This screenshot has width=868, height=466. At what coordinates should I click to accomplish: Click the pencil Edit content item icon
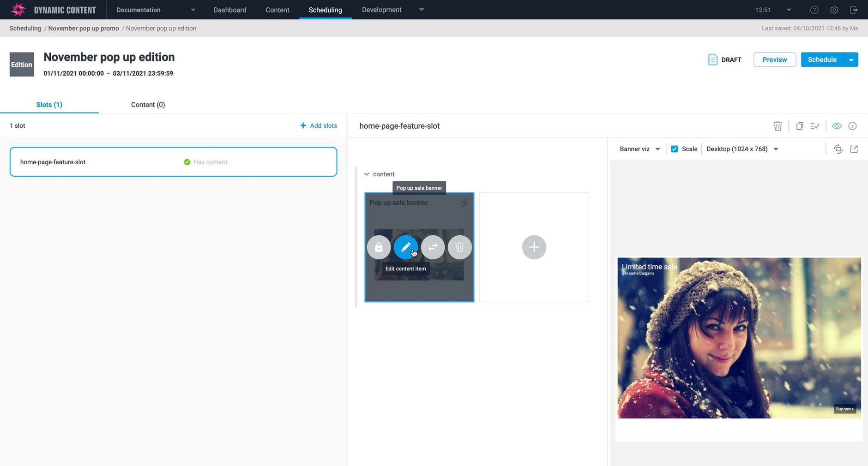(x=405, y=247)
